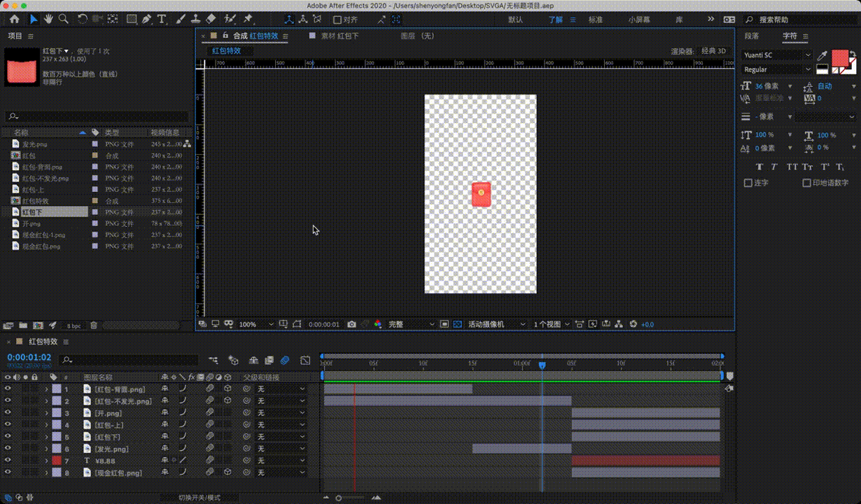The height and width of the screenshot is (504, 861).
Task: Hide the 红包-背面.png layer
Action: 8,389
